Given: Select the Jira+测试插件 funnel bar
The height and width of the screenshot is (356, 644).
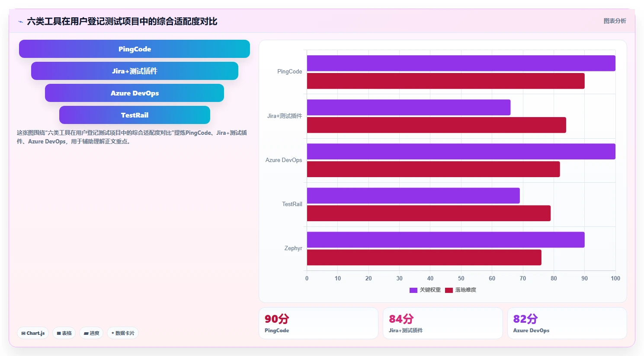Looking at the screenshot, I should click(135, 71).
